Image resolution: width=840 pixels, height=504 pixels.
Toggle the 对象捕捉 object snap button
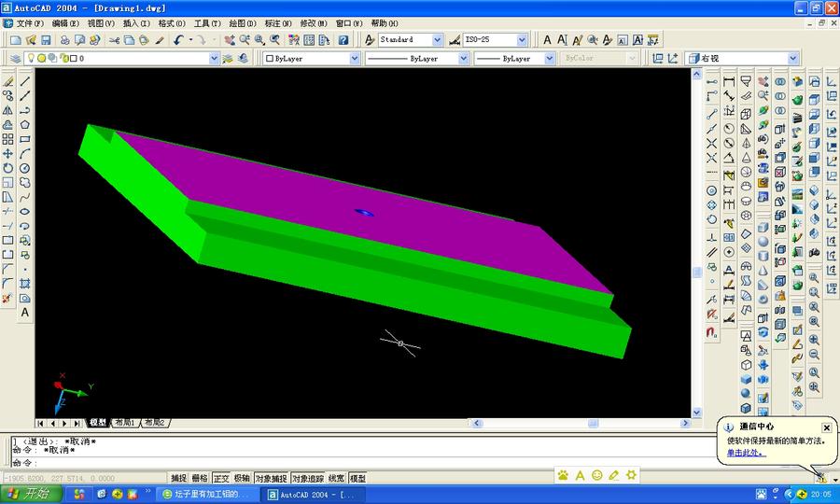point(271,478)
